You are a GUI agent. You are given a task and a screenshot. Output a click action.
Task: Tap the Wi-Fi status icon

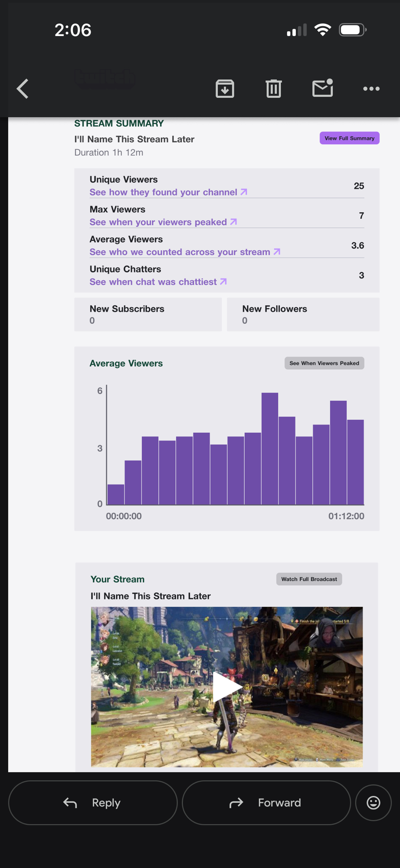coord(322,30)
